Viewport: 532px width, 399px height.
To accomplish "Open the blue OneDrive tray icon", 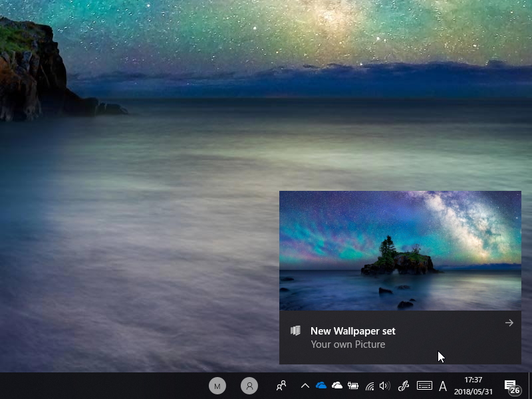I will [321, 386].
